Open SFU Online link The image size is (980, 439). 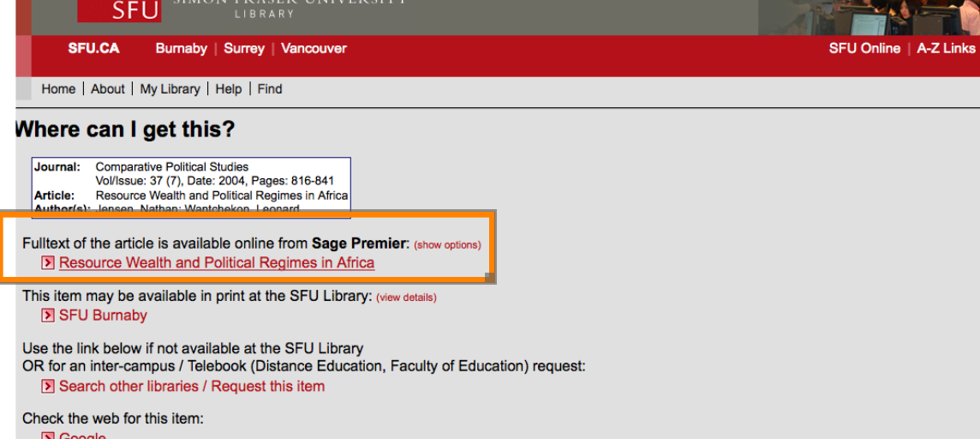[x=864, y=49]
